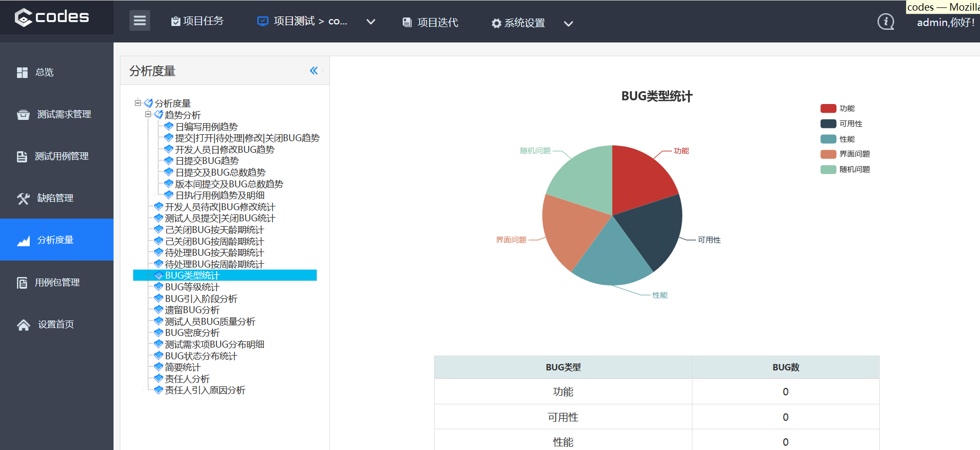Click the 测试需求管理 sidebar icon
This screenshot has width=980, height=450.
point(23,115)
